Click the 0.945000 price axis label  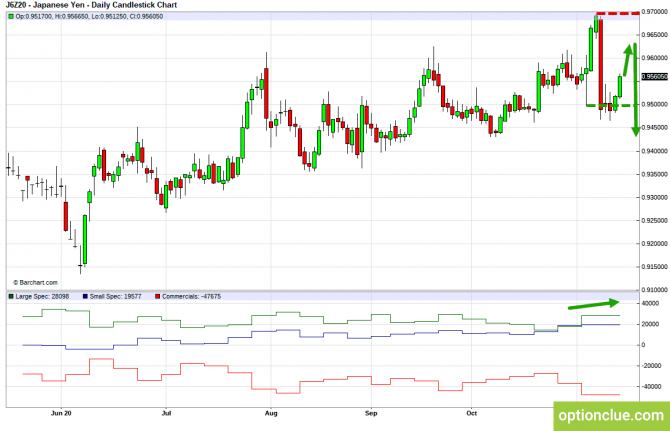point(654,127)
